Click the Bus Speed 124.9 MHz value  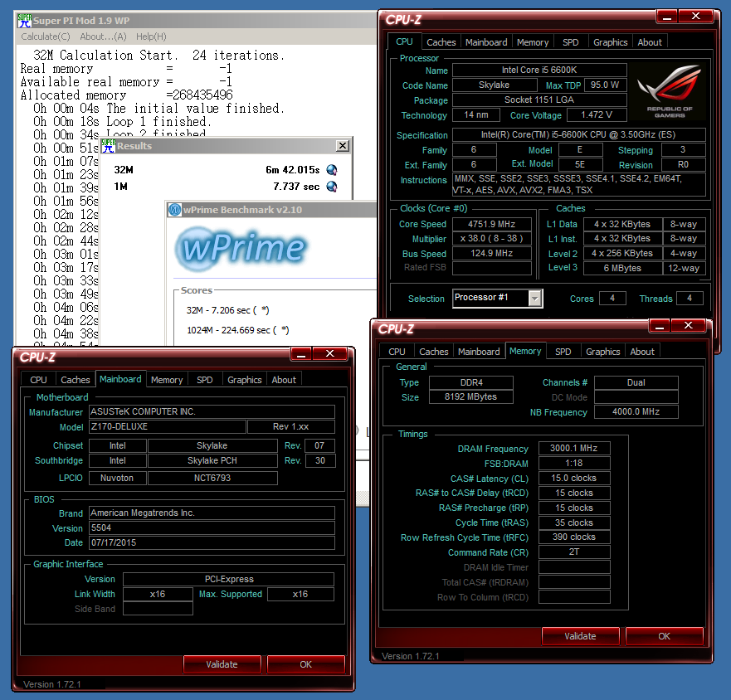[492, 253]
